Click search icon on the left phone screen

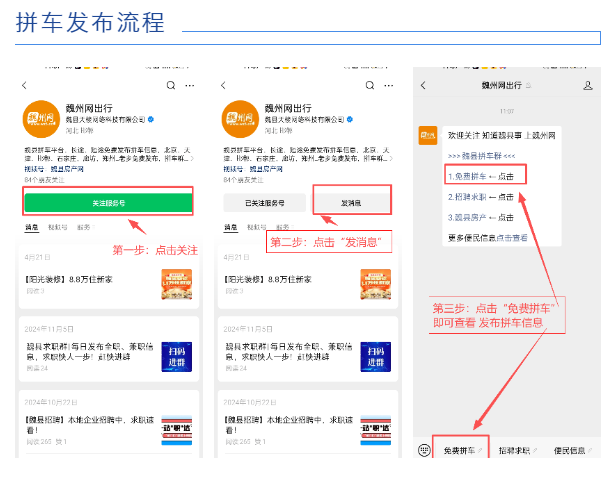click(171, 86)
